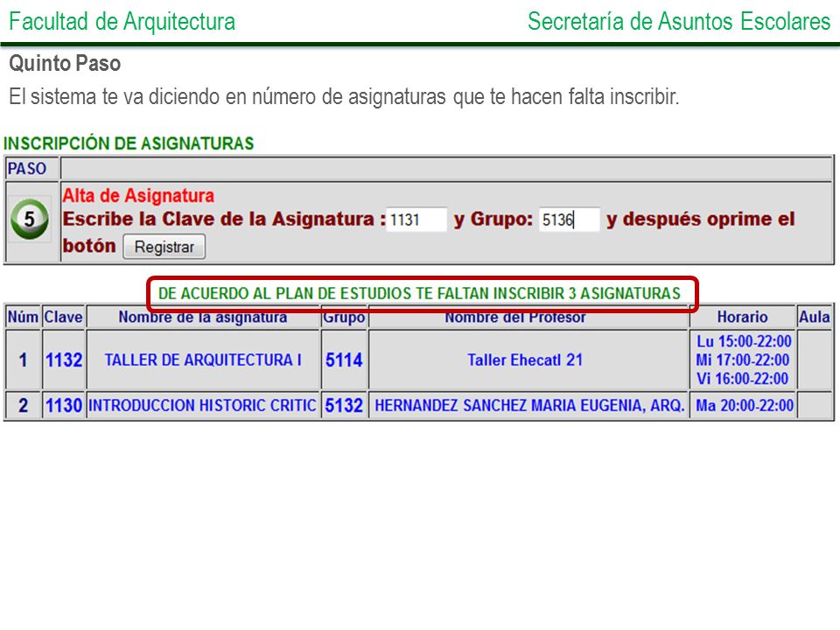Image resolution: width=840 pixels, height=630 pixels.
Task: Focus the Grupo input field with 5136
Action: coord(569,220)
